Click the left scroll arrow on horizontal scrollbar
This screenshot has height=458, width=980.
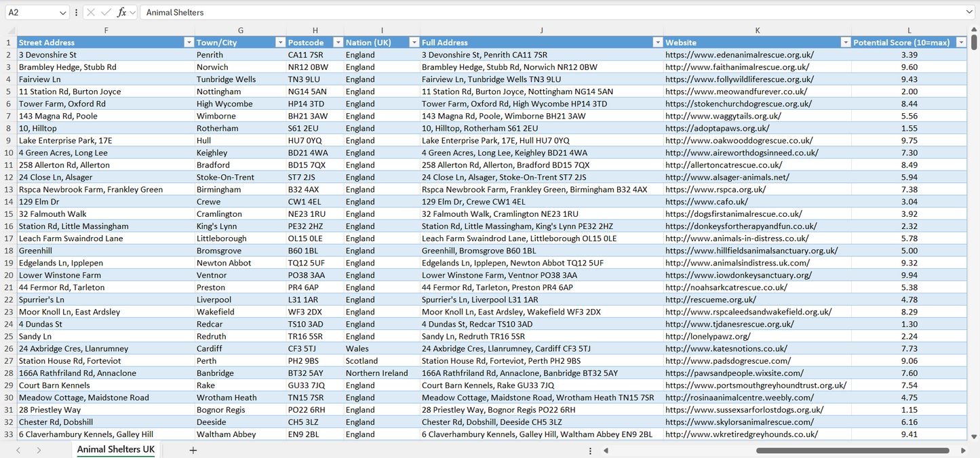pos(606,449)
